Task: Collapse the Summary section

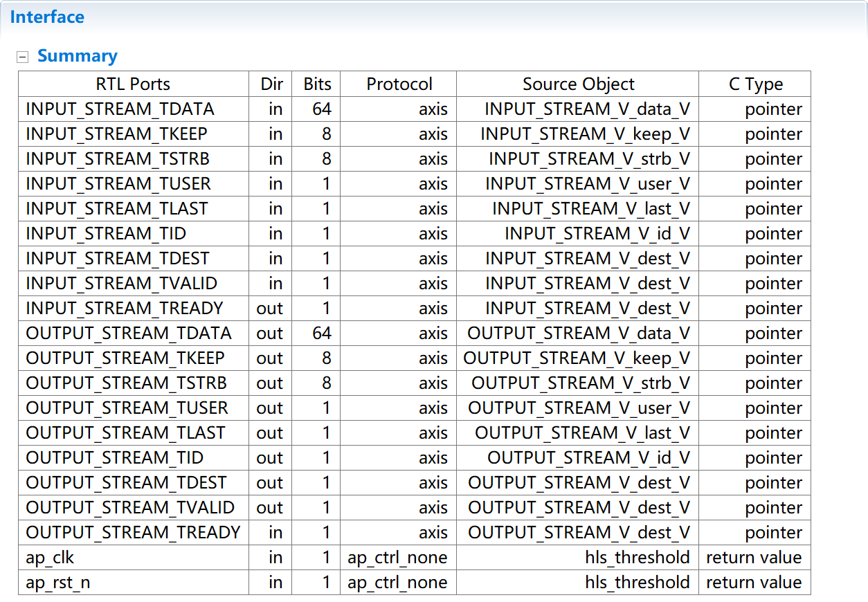Action: point(23,55)
